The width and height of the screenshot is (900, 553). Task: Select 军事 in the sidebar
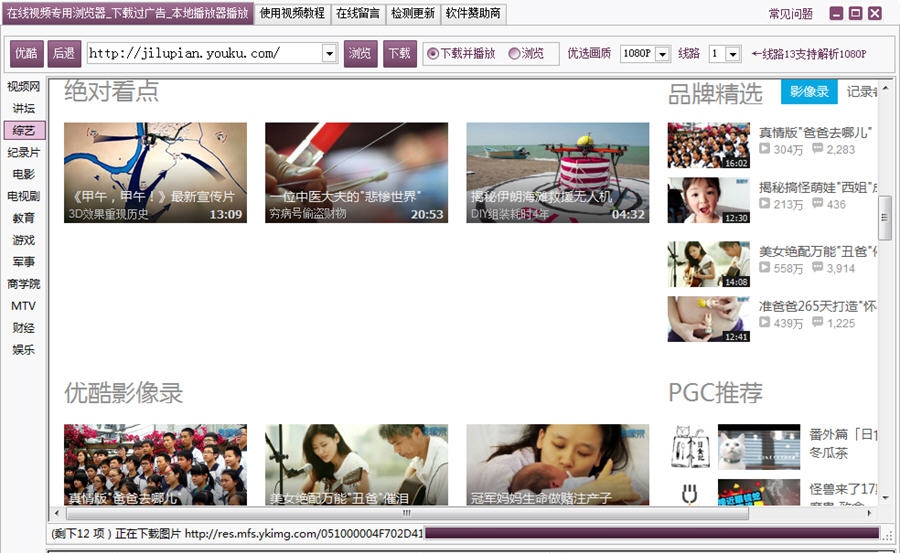click(x=24, y=261)
